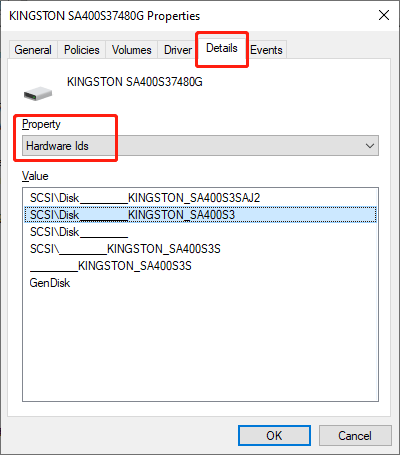This screenshot has height=455, width=400.
Task: Click the OK button
Action: click(x=274, y=435)
